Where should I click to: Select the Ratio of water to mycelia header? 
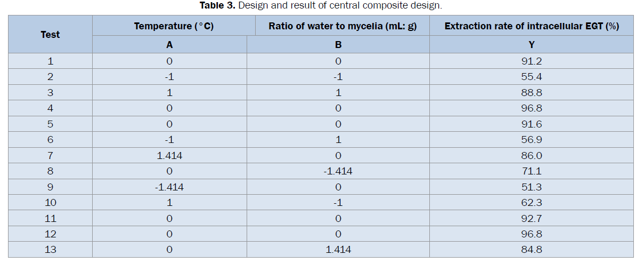coord(343,26)
